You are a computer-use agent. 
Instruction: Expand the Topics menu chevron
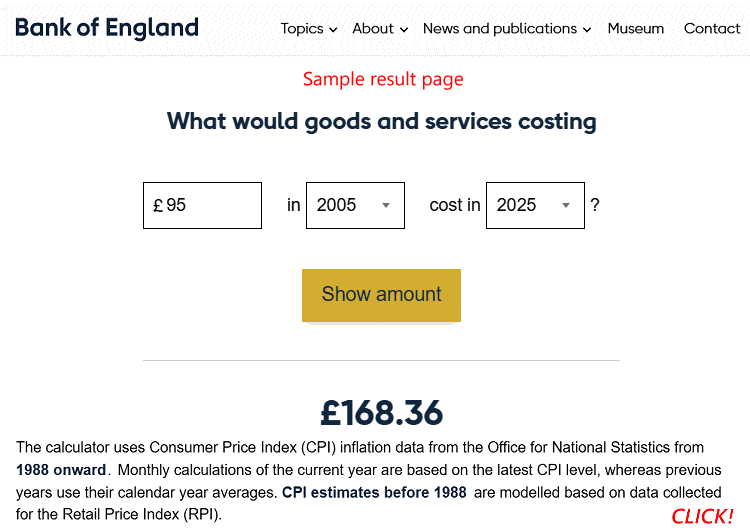(x=333, y=30)
